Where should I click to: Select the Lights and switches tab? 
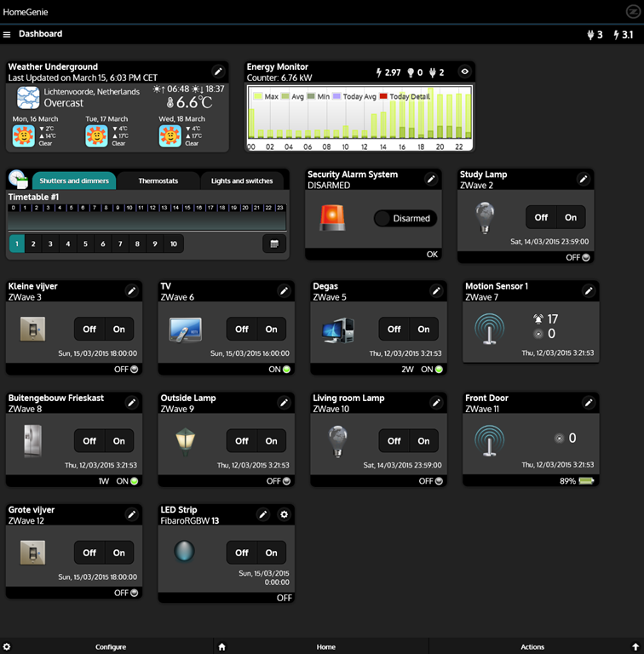pos(242,181)
